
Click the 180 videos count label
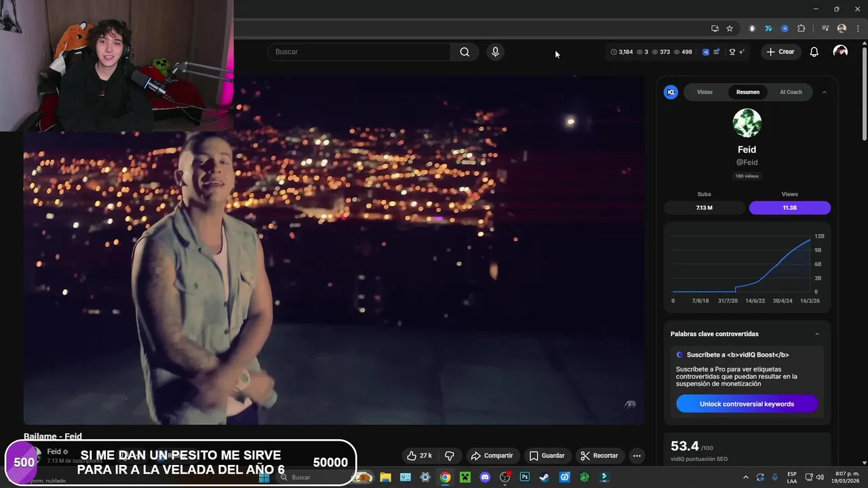[x=747, y=176]
